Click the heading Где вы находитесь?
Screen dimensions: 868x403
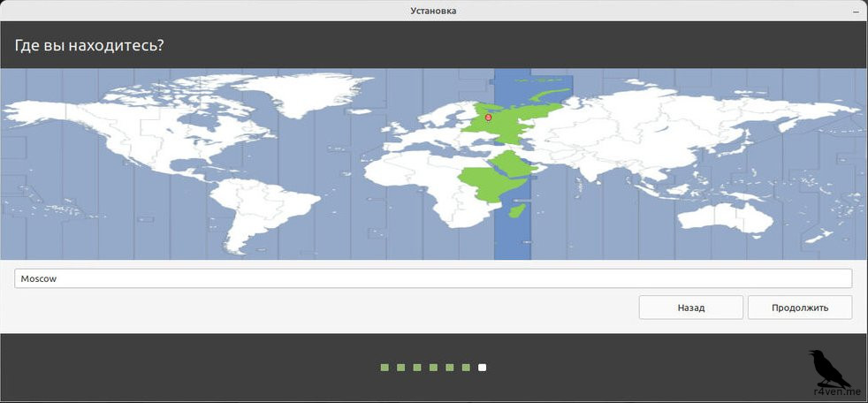[89, 45]
